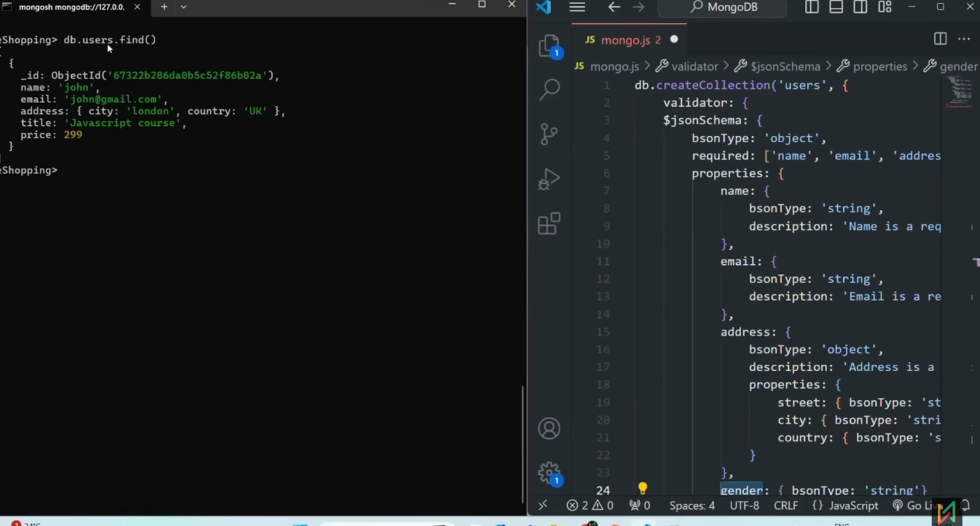Open the Manage settings gear
Screen dimensions: 980x526
(549, 473)
